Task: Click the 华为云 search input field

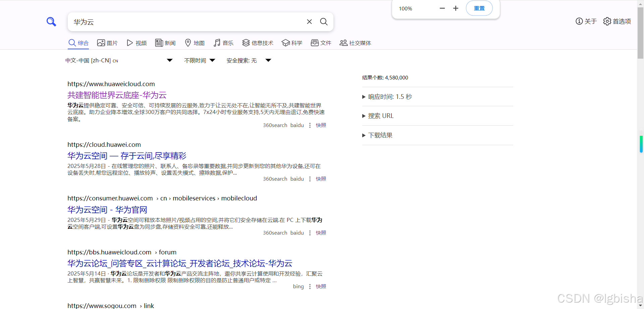Action: pos(186,22)
